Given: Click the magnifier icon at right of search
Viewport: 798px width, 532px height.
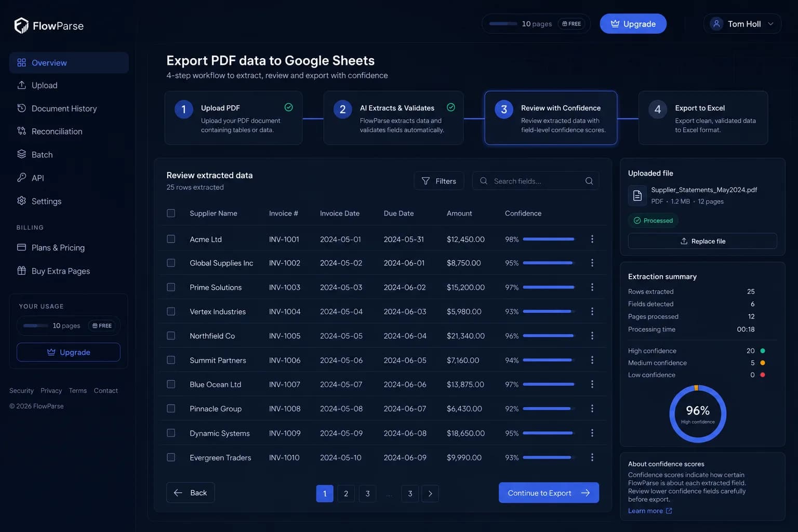Looking at the screenshot, I should click(x=589, y=181).
